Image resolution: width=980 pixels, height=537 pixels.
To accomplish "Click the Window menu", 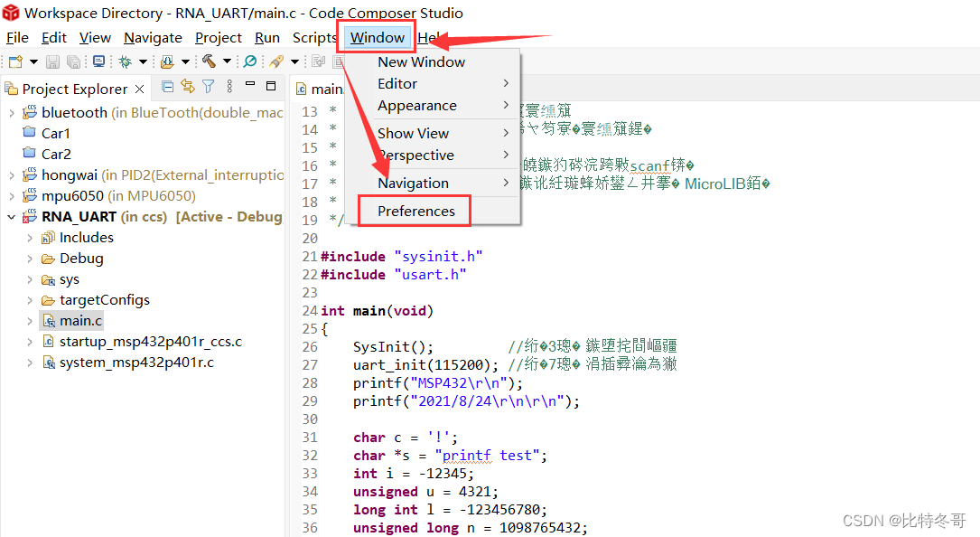I will [377, 38].
